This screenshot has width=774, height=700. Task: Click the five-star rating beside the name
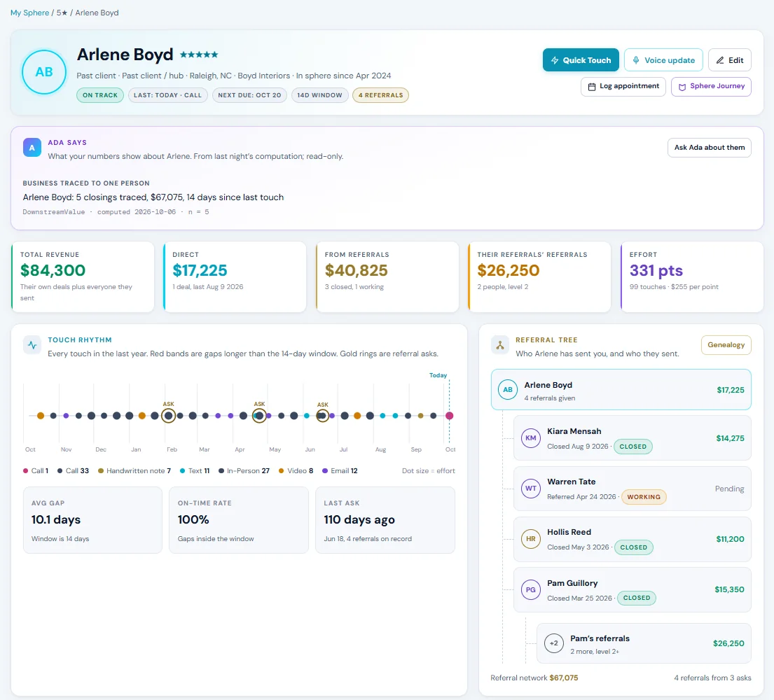[199, 55]
